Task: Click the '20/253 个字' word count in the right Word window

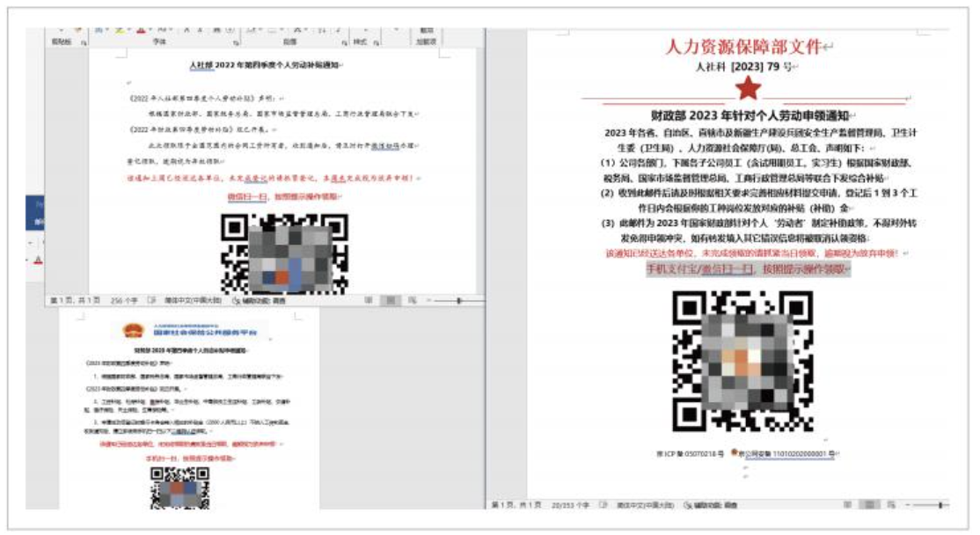Action: click(x=570, y=505)
